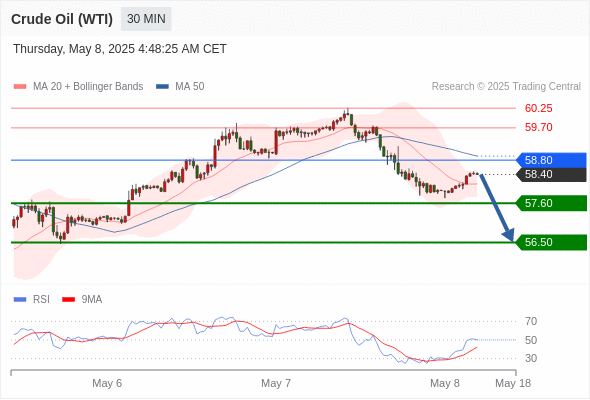Viewport: 590px width, 400px height.
Task: Click the May 7 date axis label
Action: point(276,383)
